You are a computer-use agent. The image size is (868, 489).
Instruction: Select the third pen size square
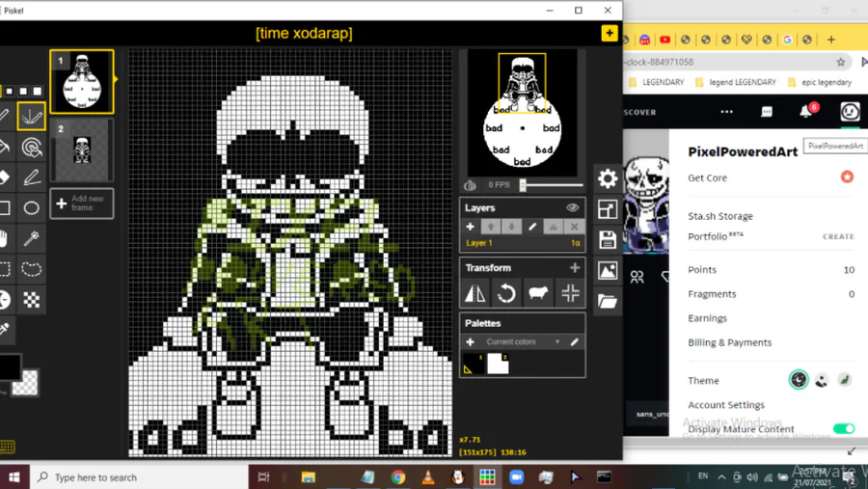[23, 91]
